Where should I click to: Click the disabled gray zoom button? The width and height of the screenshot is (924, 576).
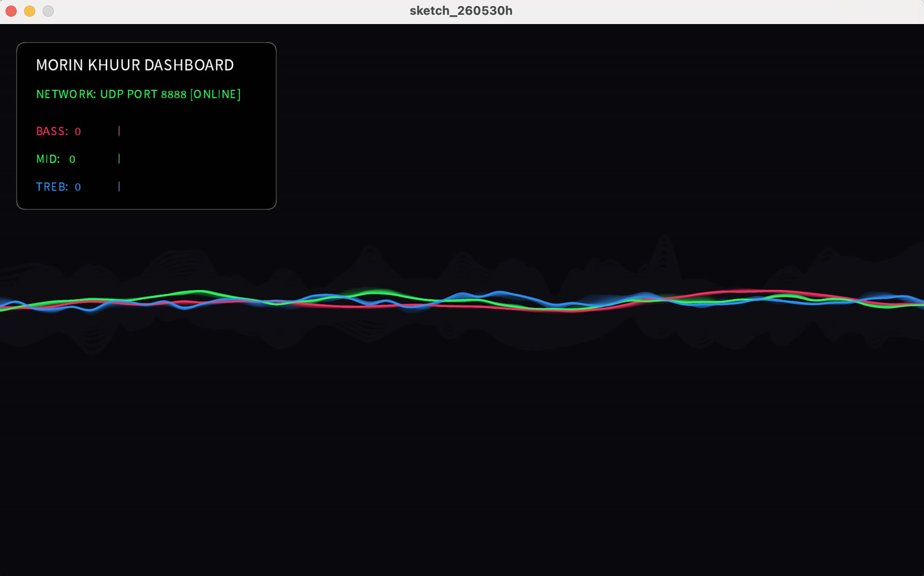(48, 11)
